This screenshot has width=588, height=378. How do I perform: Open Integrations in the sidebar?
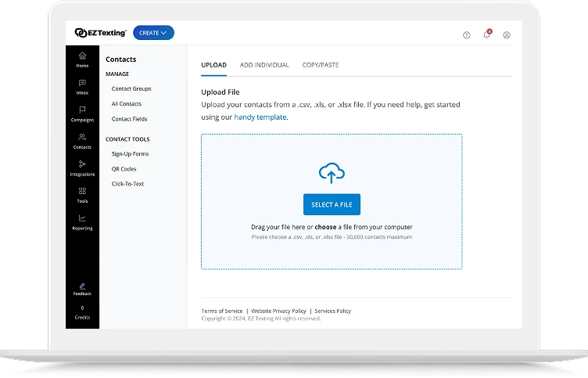pos(83,168)
